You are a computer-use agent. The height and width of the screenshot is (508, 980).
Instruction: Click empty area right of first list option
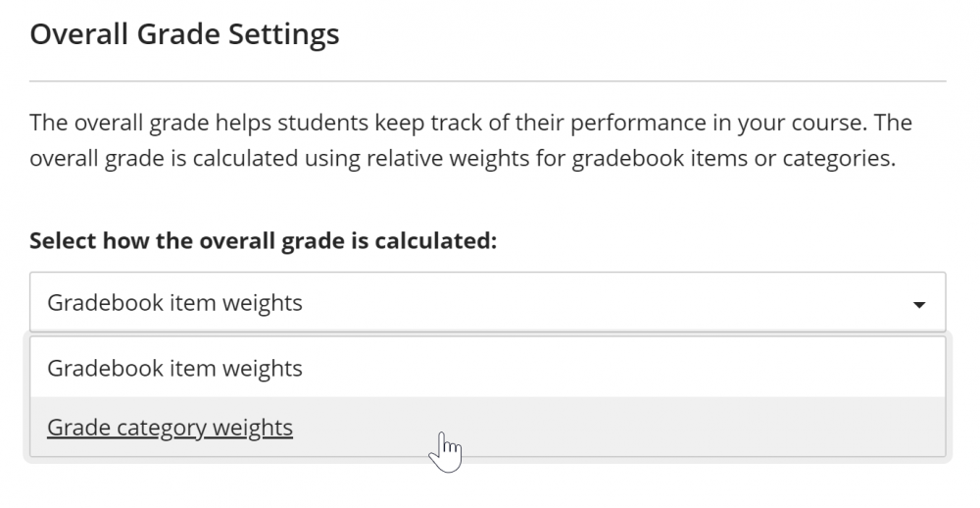[x=637, y=369]
